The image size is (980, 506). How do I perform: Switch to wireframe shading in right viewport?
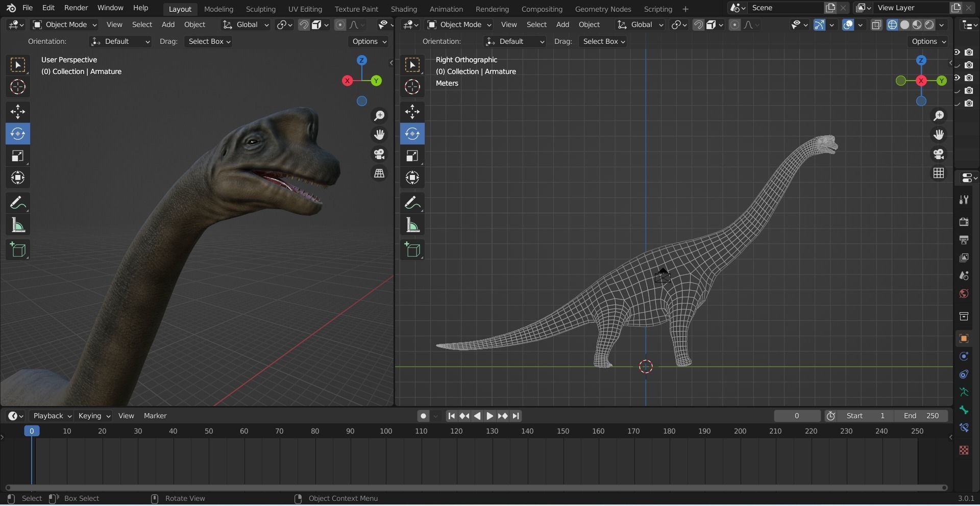click(x=892, y=24)
